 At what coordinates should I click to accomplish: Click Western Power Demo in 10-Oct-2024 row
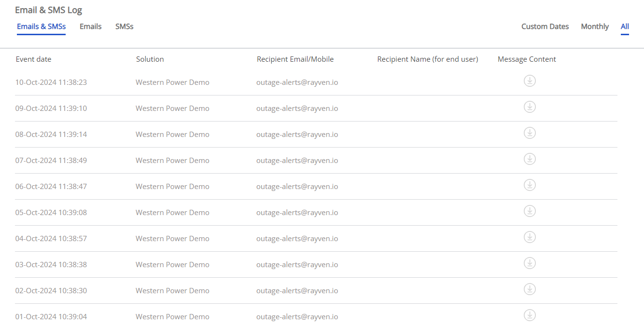coord(172,82)
